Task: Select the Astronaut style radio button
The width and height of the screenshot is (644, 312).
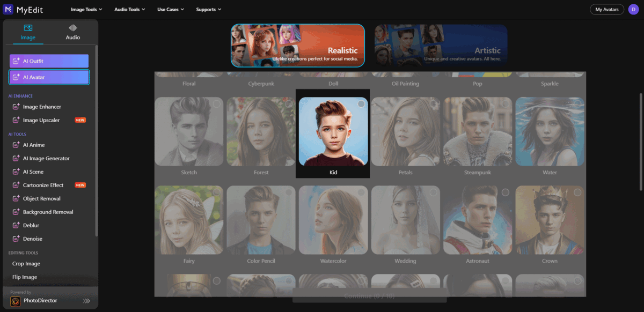Action: (505, 192)
